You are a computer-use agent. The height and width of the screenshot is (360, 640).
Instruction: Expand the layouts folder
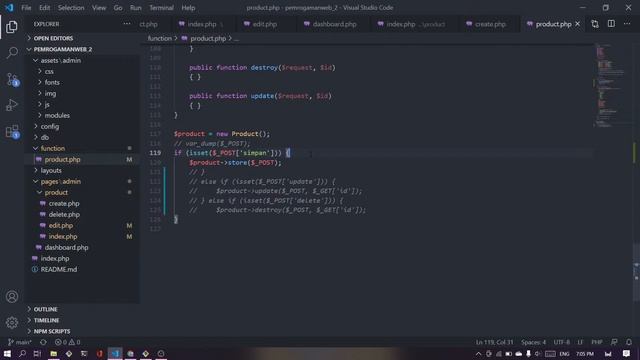pyautogui.click(x=51, y=171)
